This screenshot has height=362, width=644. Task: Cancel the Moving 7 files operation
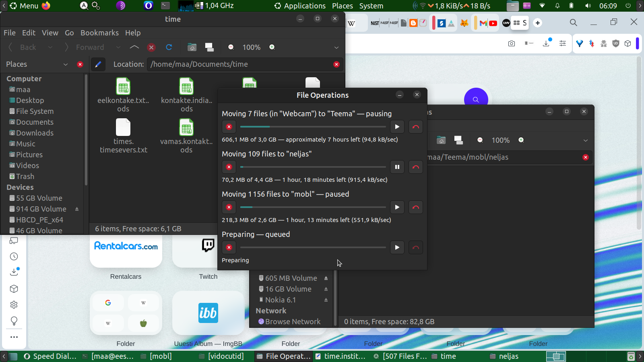click(229, 127)
